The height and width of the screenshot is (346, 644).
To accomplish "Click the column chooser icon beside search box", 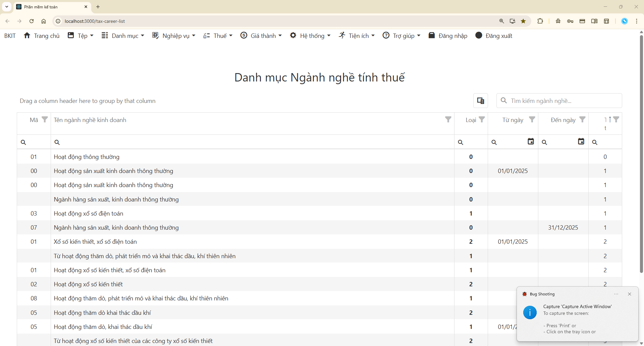I will point(481,101).
